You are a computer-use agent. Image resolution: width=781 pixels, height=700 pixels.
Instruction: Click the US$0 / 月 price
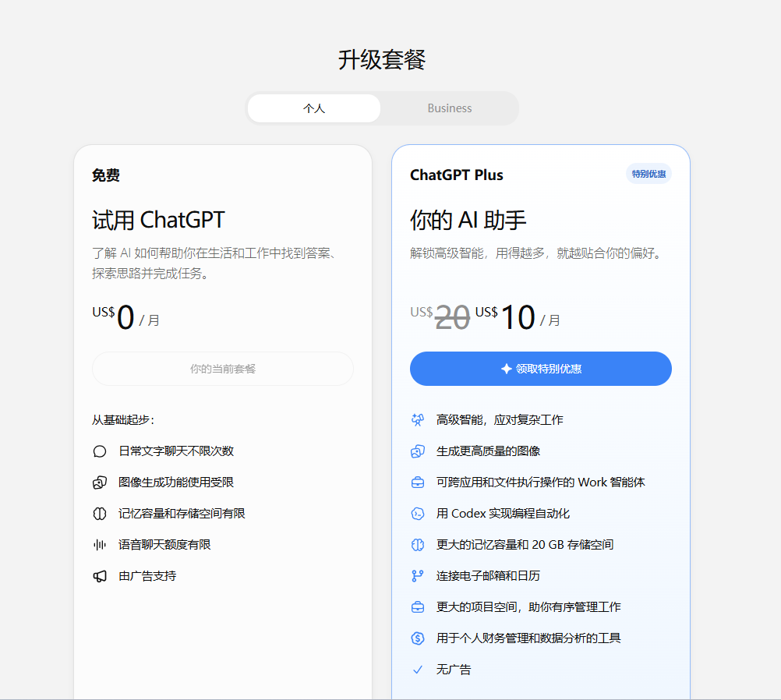tap(125, 316)
